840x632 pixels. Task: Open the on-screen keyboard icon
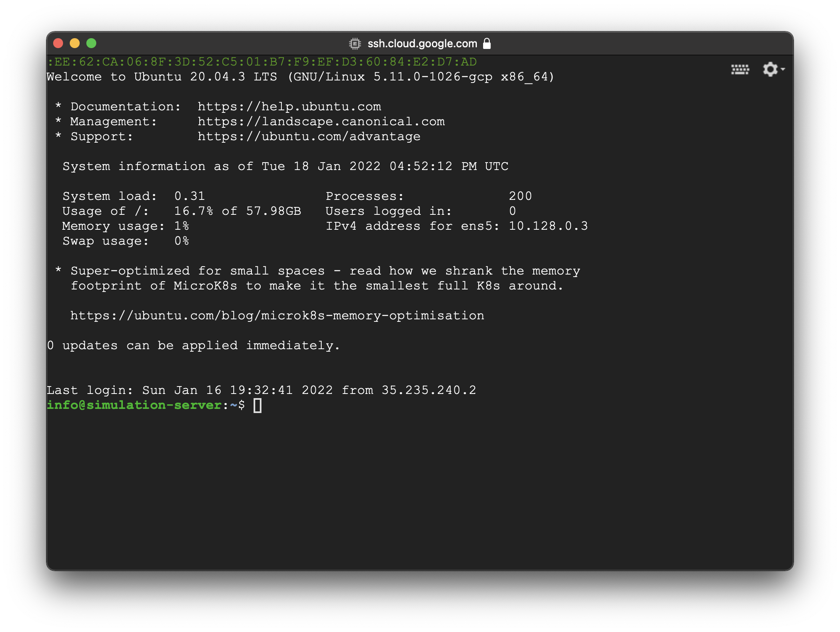click(x=740, y=69)
